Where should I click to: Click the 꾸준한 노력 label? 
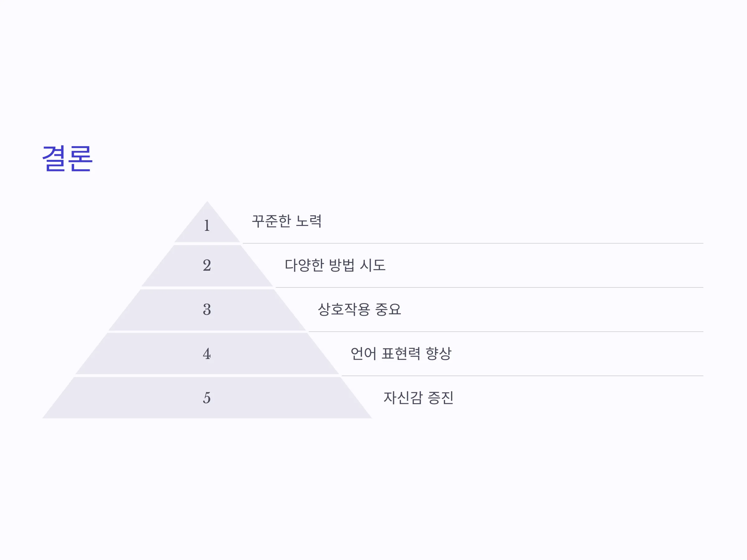click(x=287, y=222)
